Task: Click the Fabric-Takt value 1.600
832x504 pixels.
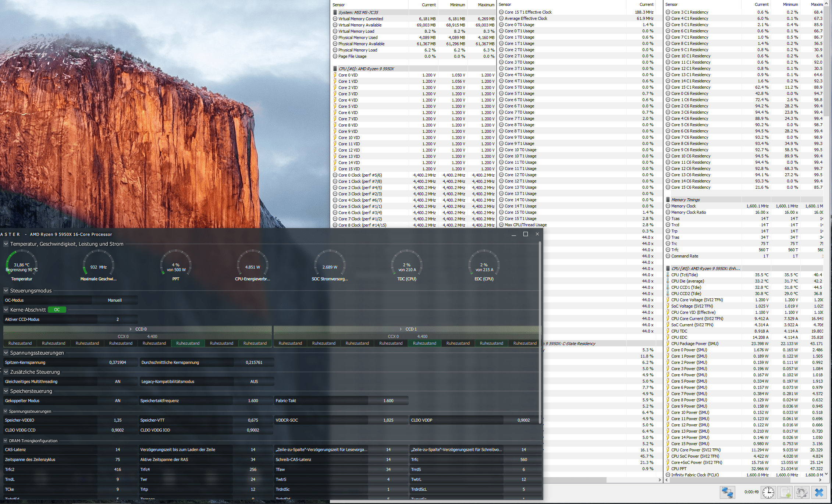Action: [x=388, y=401]
